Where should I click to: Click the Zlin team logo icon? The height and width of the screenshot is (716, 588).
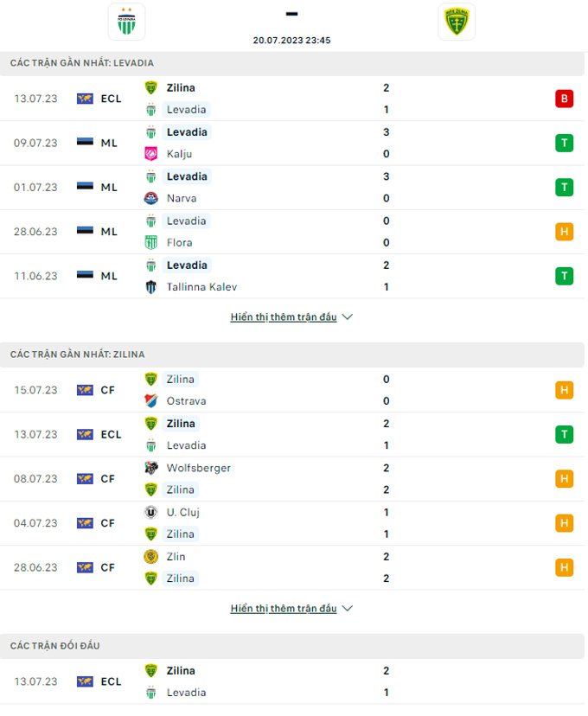pos(151,557)
